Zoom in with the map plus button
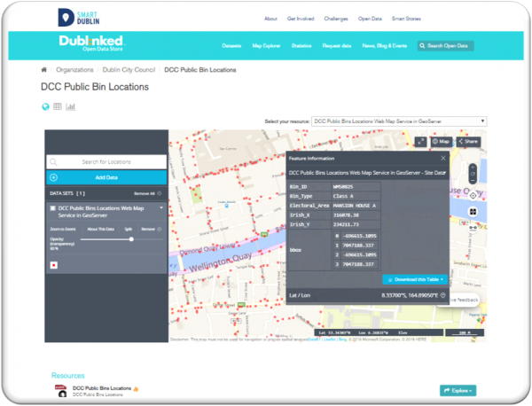532x406 pixels. click(473, 168)
